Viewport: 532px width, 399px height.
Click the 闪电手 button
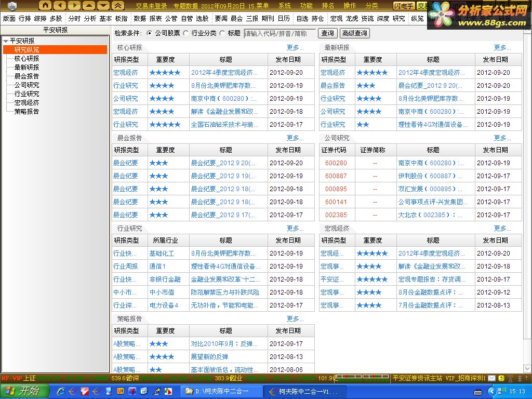click(404, 6)
